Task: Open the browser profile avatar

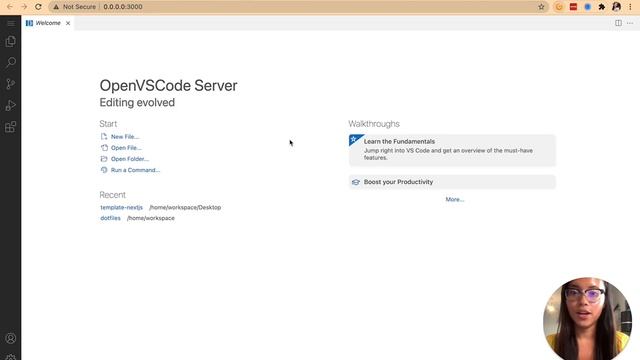Action: pos(616,7)
